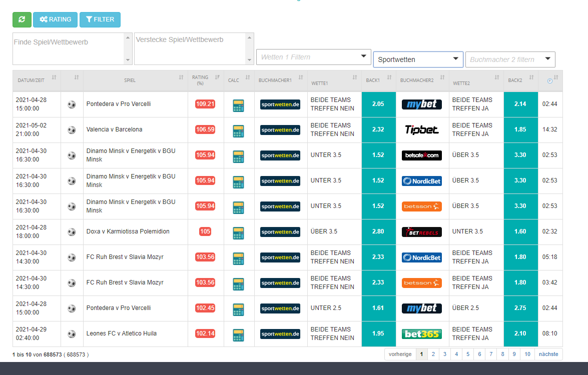This screenshot has width=588, height=375.
Task: Click betsson logo in FC Ruh Brest row
Action: click(422, 283)
